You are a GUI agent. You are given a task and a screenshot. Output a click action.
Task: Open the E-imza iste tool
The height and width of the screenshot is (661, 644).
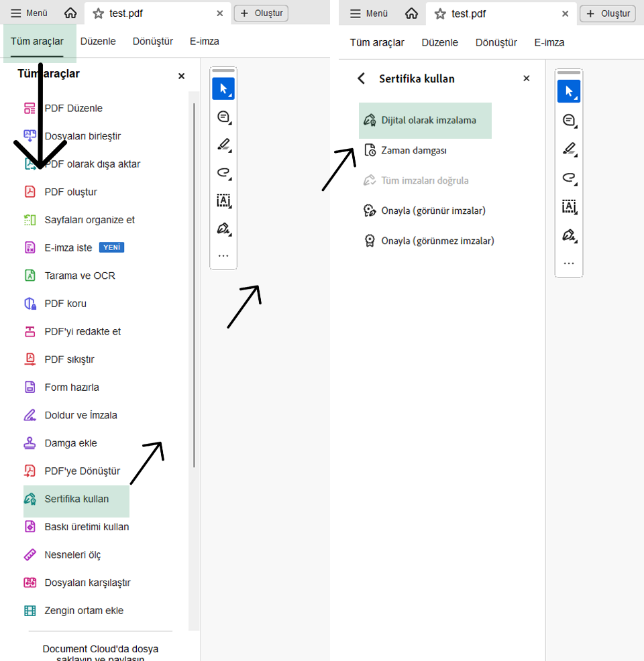[68, 248]
